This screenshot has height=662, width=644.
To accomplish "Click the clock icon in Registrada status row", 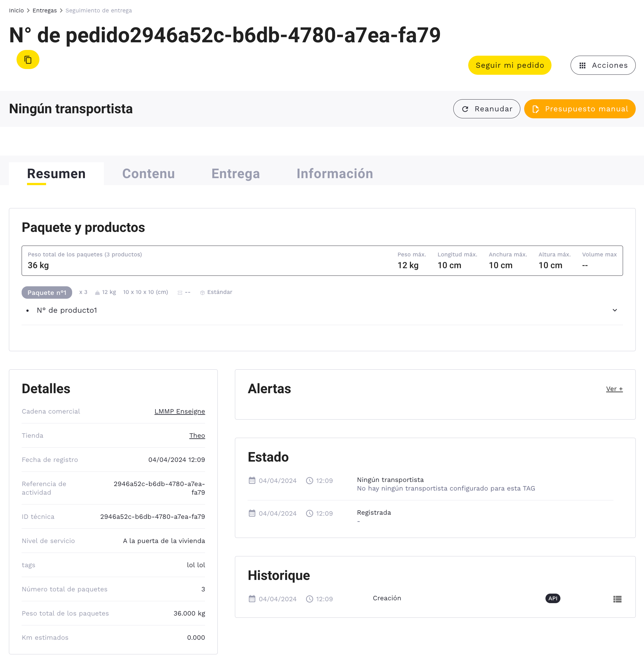I will pyautogui.click(x=309, y=513).
